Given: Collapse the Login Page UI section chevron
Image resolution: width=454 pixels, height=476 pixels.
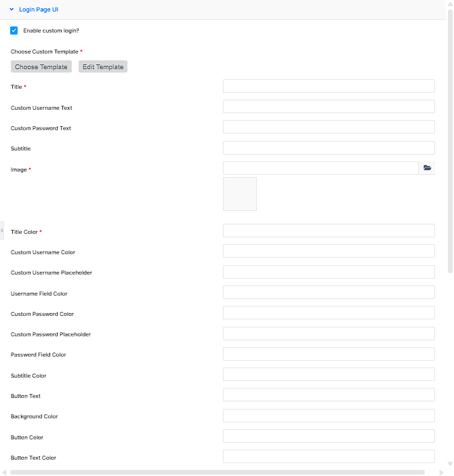Looking at the screenshot, I should tap(12, 9).
